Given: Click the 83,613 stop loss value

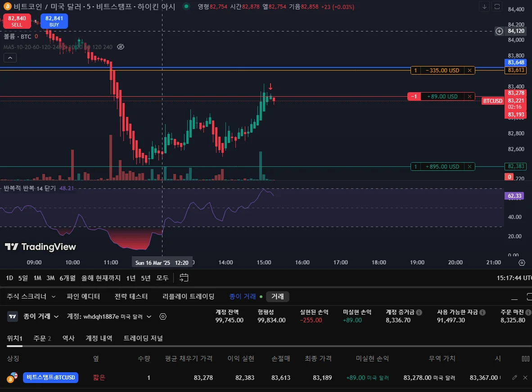Looking at the screenshot, I should click(280, 378).
